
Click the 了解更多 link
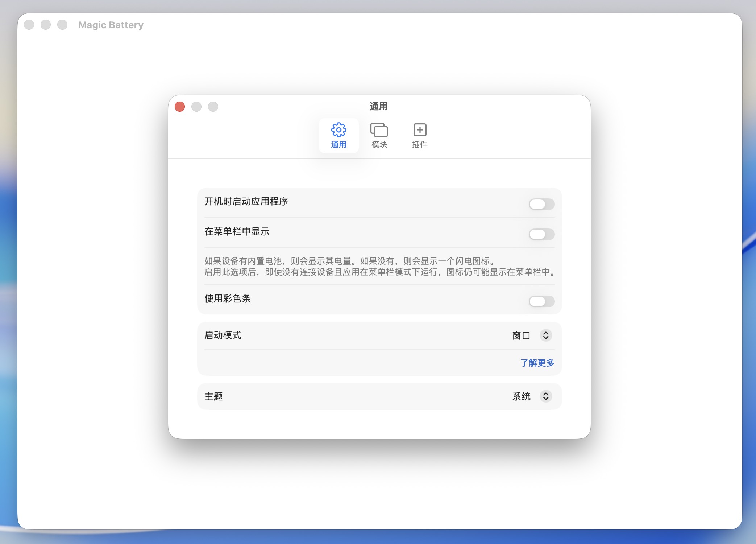tap(537, 363)
